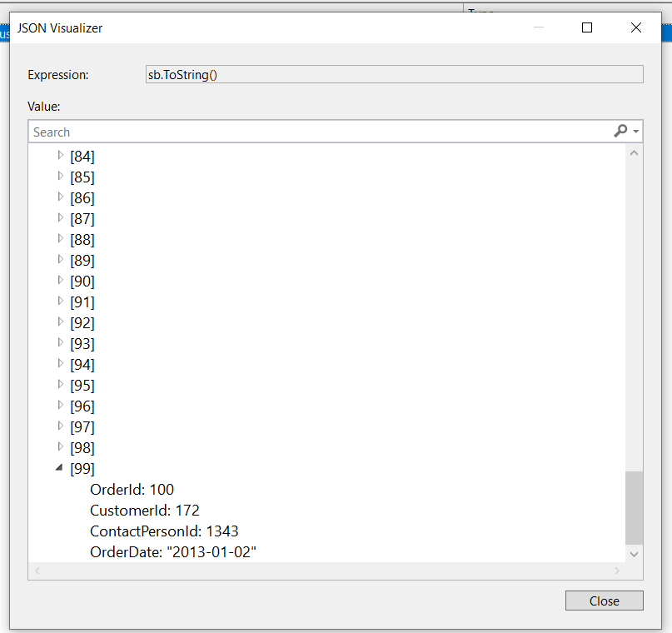Expand the [94] node
The height and width of the screenshot is (633, 672).
[x=61, y=363]
